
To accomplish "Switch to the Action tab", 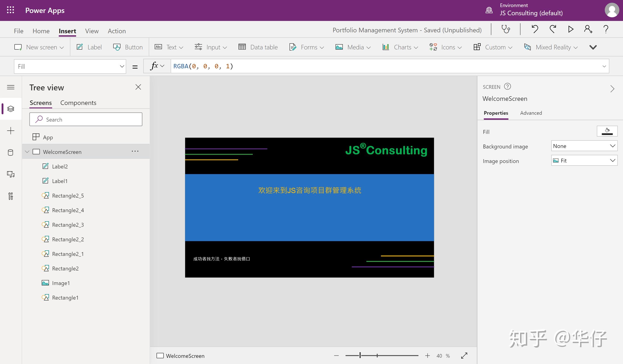I will 117,31.
